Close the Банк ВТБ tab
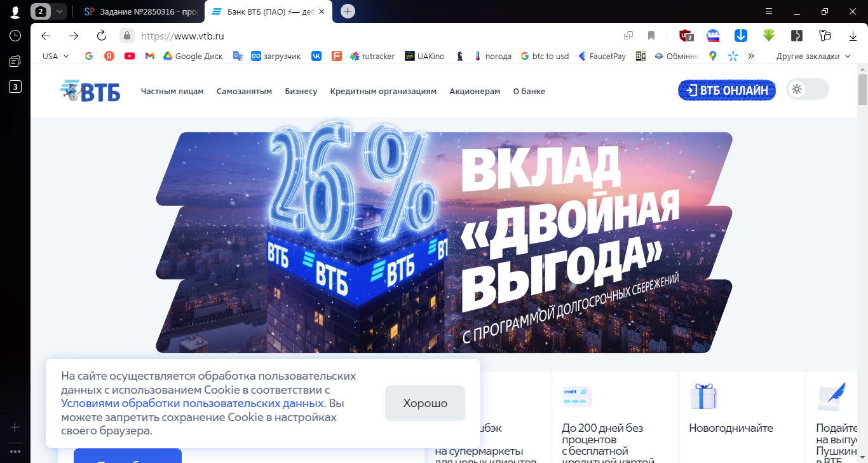The image size is (868, 463). [322, 11]
